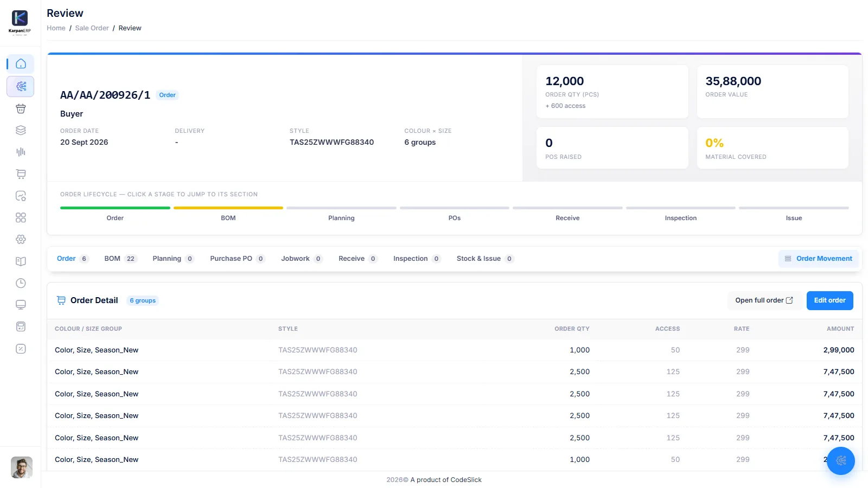Jump to the POs lifecycle stage
The height and width of the screenshot is (488, 868).
point(455,214)
